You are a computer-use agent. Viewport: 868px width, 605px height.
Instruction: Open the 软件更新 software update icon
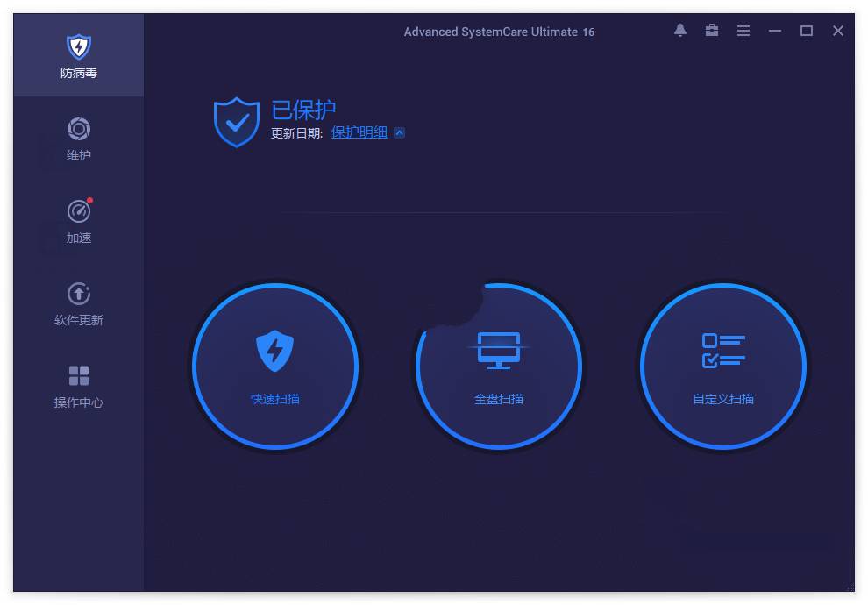(78, 293)
